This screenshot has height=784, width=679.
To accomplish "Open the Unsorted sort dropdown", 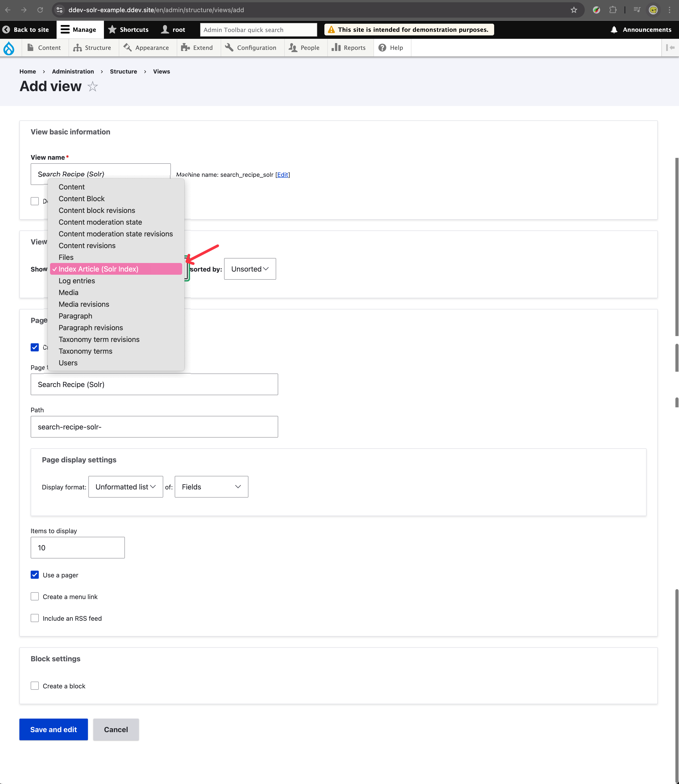I will pyautogui.click(x=250, y=269).
